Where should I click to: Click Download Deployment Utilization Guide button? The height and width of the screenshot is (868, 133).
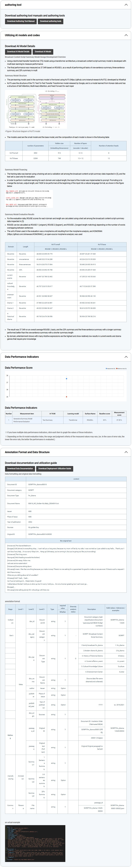click(x=54, y=468)
